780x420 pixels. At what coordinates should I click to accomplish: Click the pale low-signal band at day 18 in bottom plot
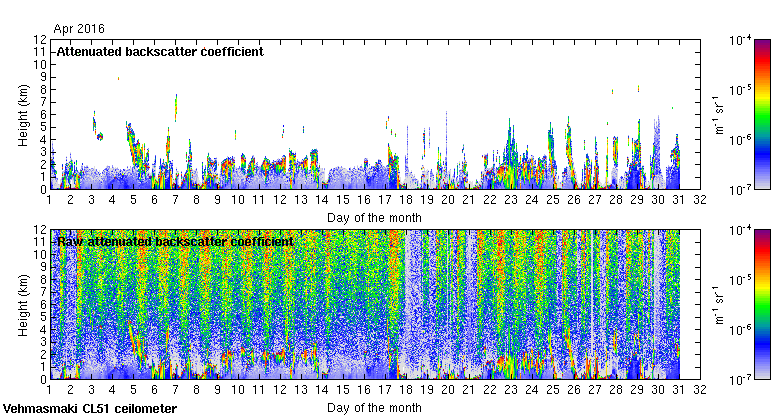[x=413, y=304]
